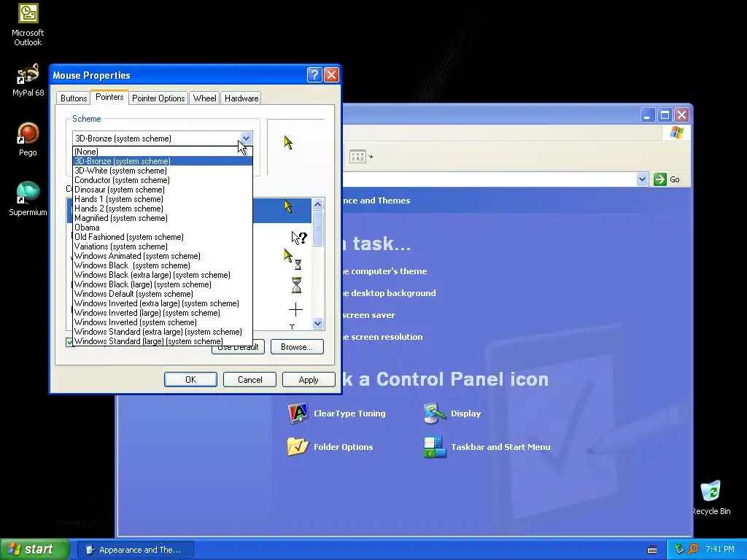The height and width of the screenshot is (560, 747).
Task: Switch to the Wheel tab
Action: coord(204,98)
